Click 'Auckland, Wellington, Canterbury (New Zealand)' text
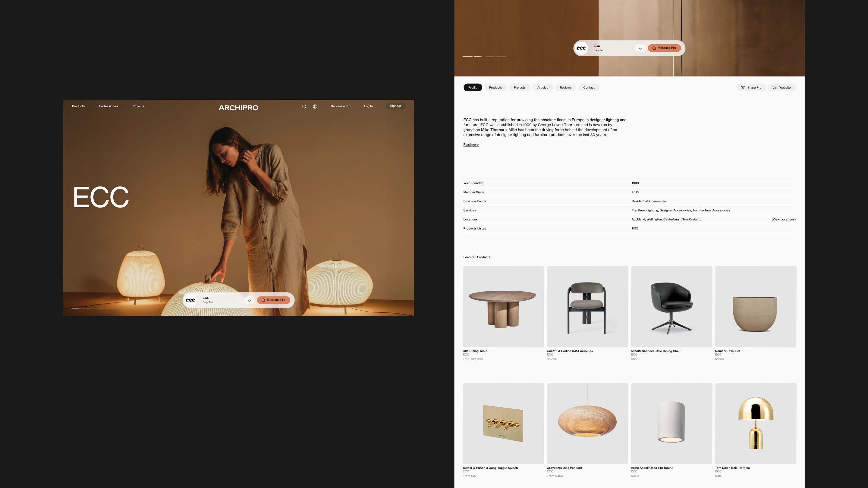The height and width of the screenshot is (488, 868). coord(666,219)
